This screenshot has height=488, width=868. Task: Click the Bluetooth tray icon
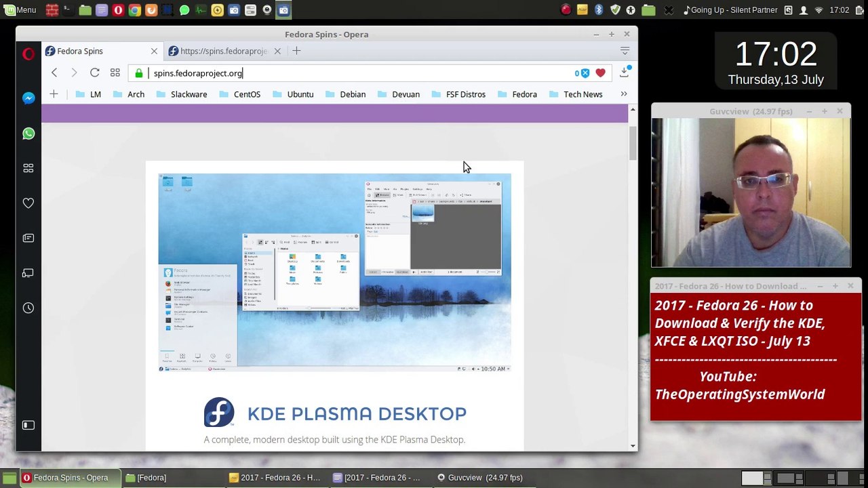point(599,10)
